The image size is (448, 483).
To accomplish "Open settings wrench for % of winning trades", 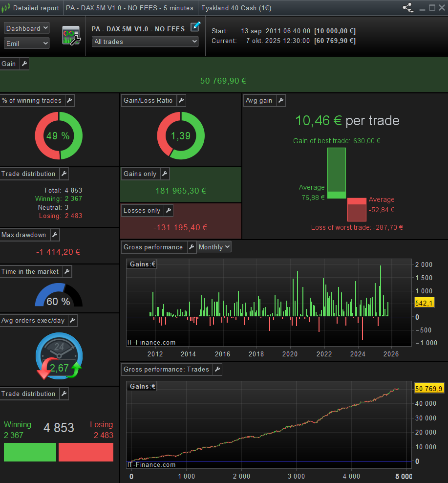I will pos(69,100).
